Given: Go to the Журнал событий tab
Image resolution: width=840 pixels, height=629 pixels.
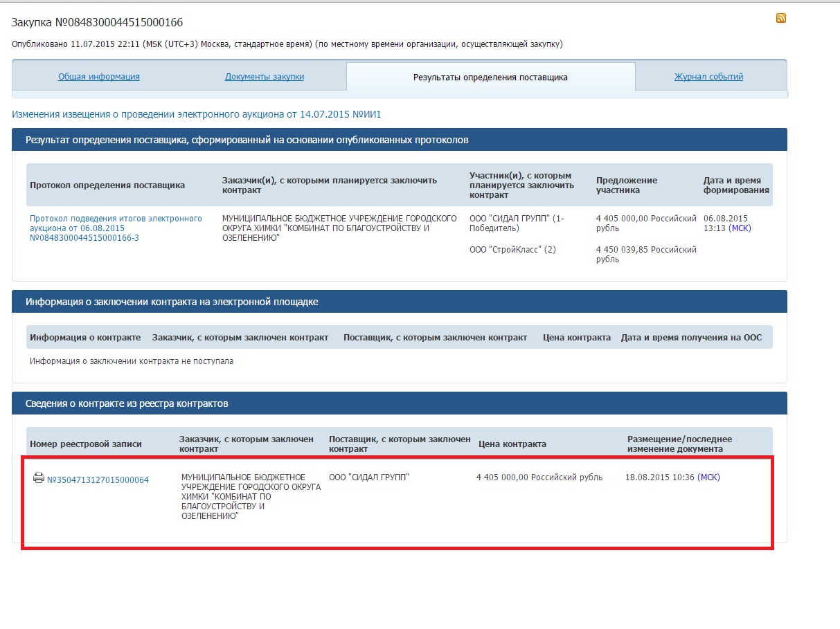Looking at the screenshot, I should click(708, 77).
